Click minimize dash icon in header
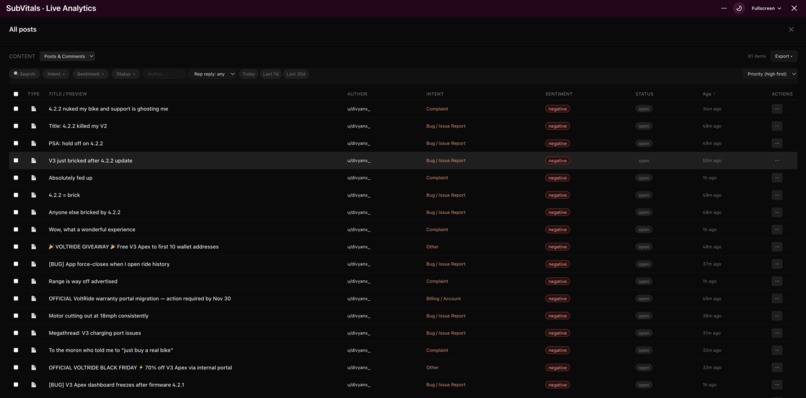806x398 pixels. 724,8
